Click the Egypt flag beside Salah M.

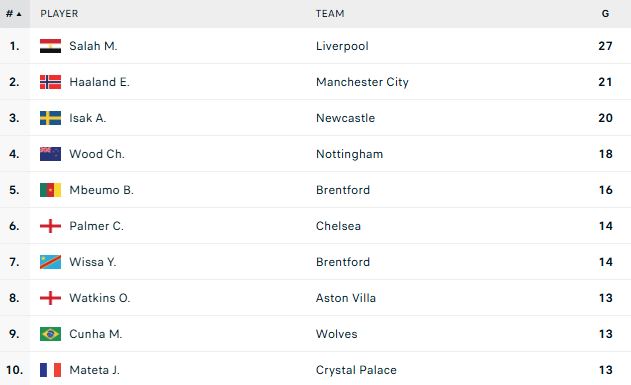[50, 46]
